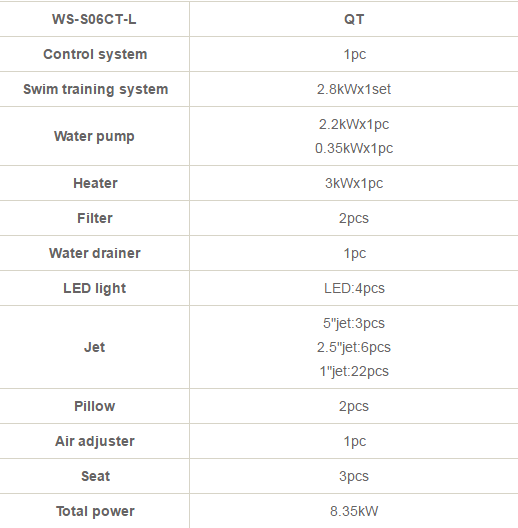Click the 0.35kWx1pc pump value

coord(354,148)
